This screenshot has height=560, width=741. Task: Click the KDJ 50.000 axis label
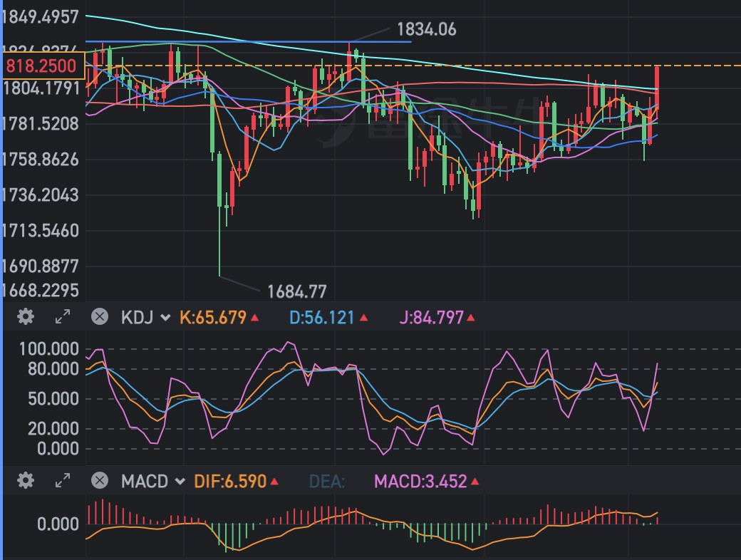click(53, 398)
